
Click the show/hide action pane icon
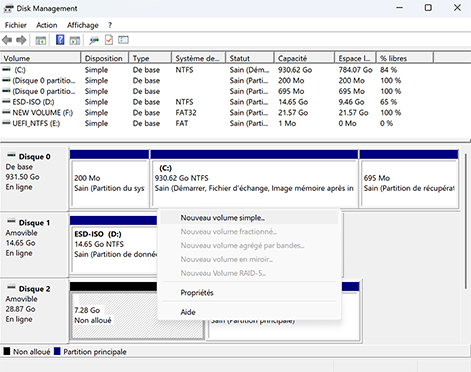pyautogui.click(x=75, y=40)
